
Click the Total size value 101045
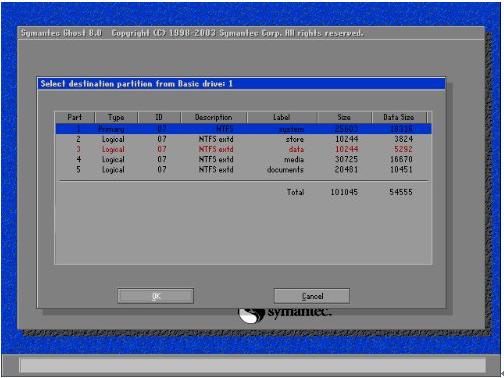click(344, 192)
